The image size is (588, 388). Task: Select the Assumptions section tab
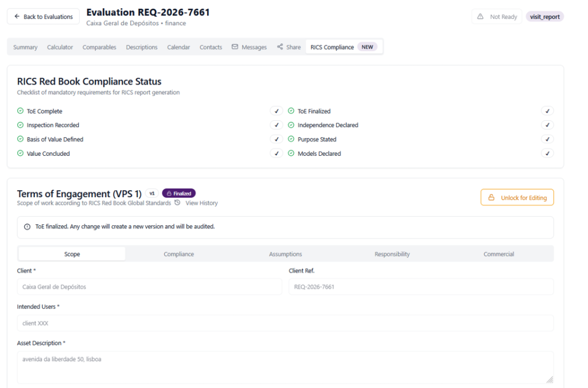[285, 254]
